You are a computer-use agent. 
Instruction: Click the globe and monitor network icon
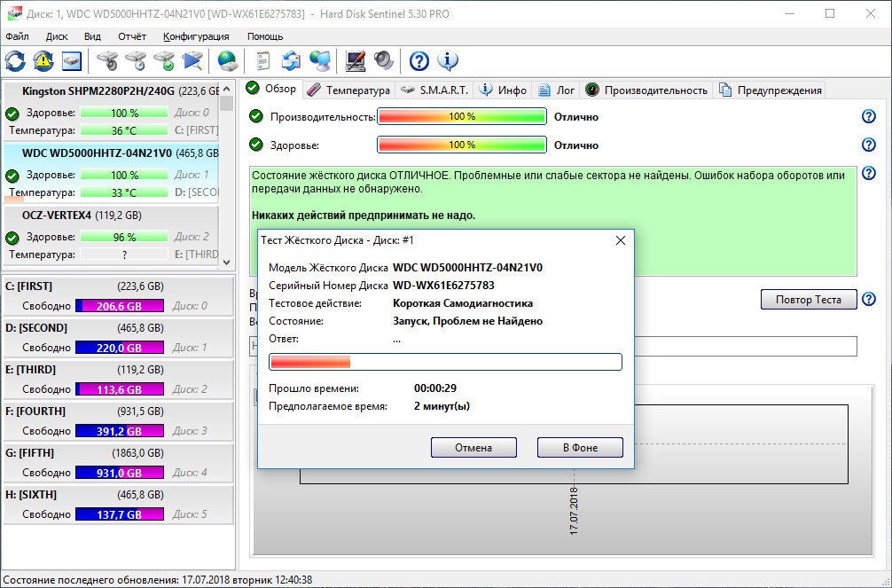tap(320, 61)
